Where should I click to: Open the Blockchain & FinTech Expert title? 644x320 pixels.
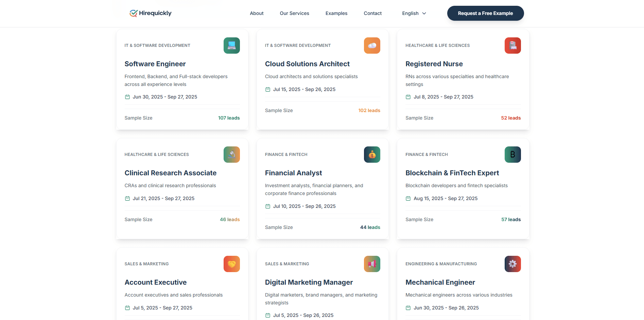click(452, 173)
